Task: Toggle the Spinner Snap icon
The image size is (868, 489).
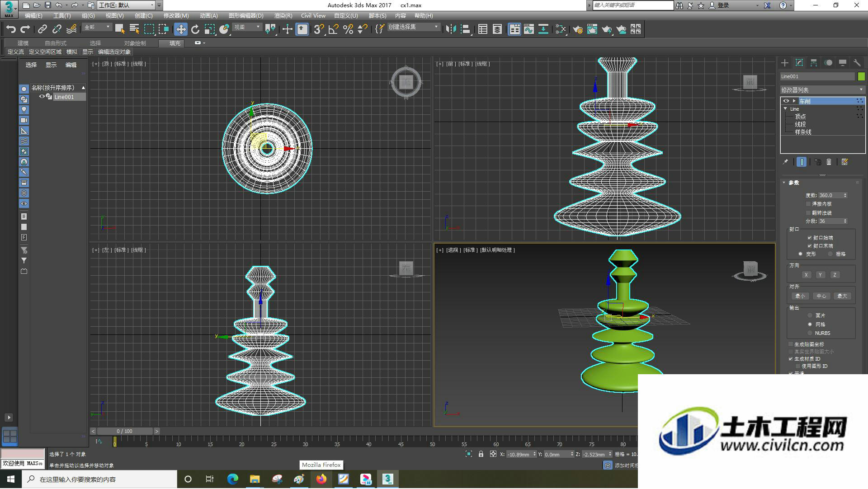Action: tap(363, 29)
